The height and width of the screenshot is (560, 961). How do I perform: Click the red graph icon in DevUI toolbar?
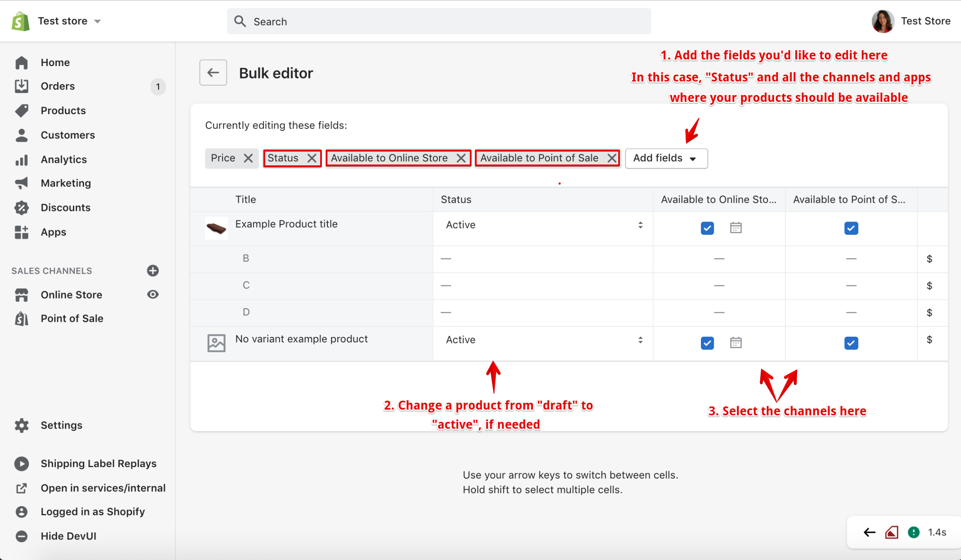click(x=892, y=532)
